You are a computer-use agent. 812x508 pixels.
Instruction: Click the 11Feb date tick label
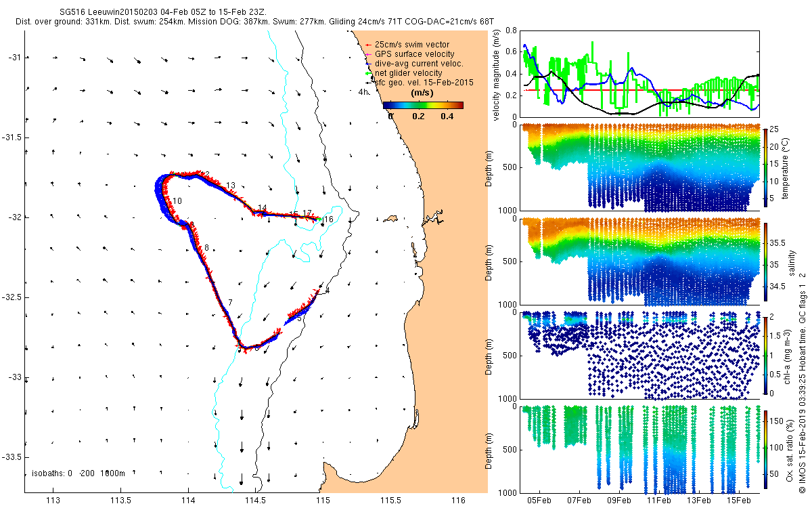click(659, 501)
